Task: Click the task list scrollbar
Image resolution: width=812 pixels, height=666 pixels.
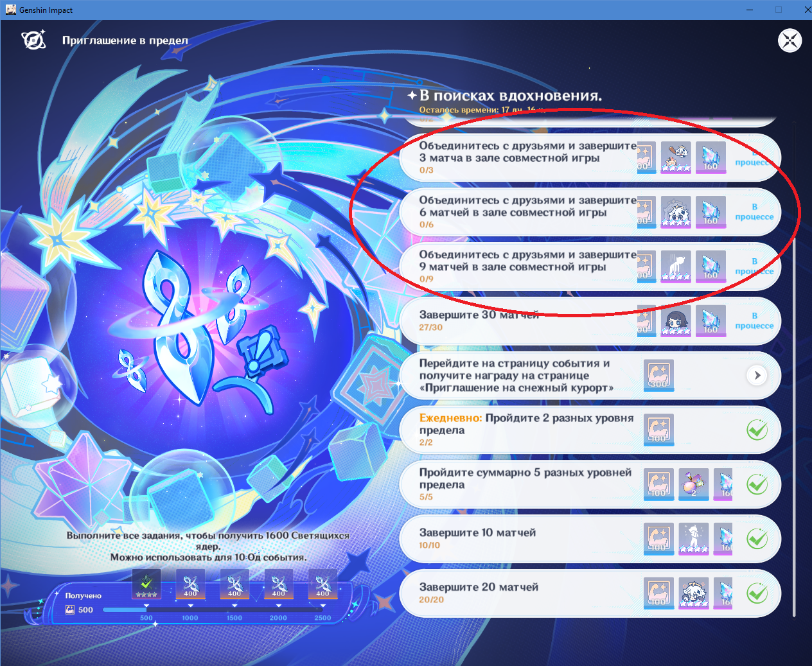Action: coord(795,427)
